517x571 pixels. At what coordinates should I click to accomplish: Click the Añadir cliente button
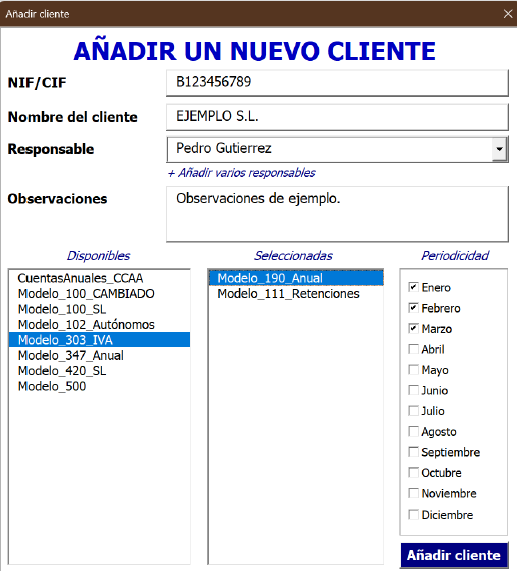tap(454, 555)
